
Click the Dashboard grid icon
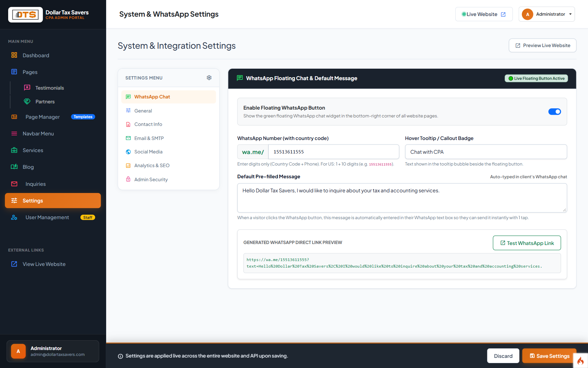tap(14, 55)
